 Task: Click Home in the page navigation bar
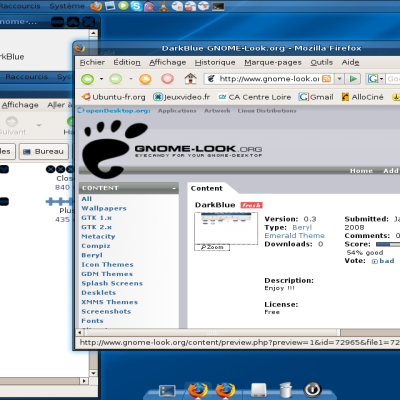click(361, 171)
